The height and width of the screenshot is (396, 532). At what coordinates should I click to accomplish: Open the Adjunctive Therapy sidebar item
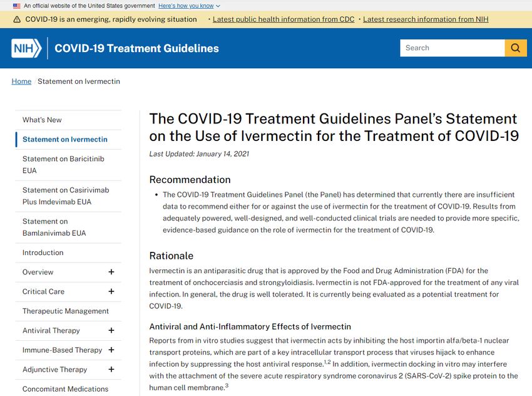[x=55, y=370]
